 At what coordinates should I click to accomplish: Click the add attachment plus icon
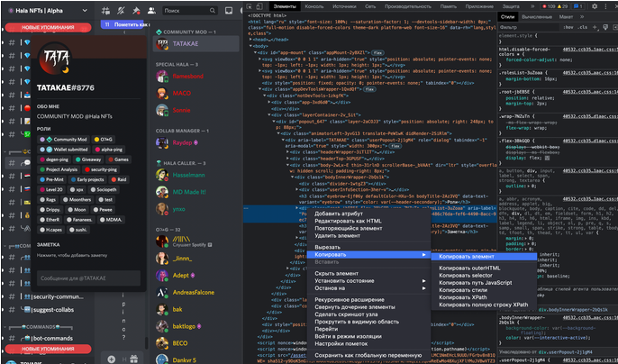[x=112, y=359]
